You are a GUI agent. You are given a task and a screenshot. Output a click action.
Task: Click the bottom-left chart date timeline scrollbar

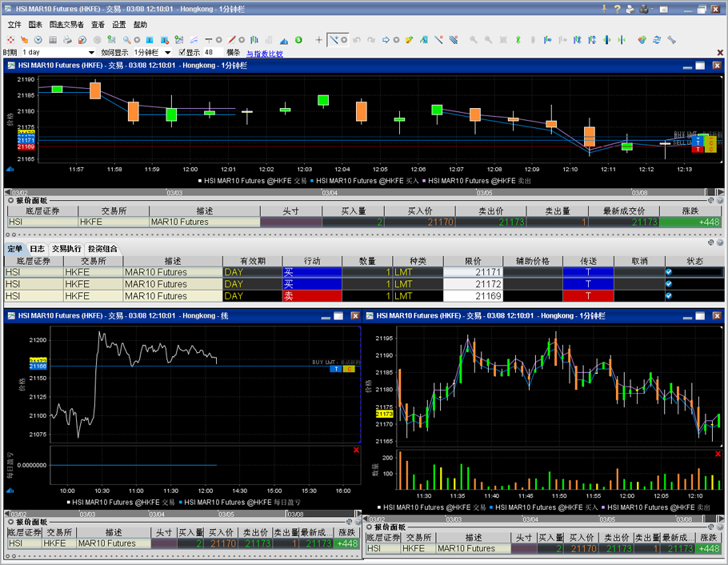[182, 514]
